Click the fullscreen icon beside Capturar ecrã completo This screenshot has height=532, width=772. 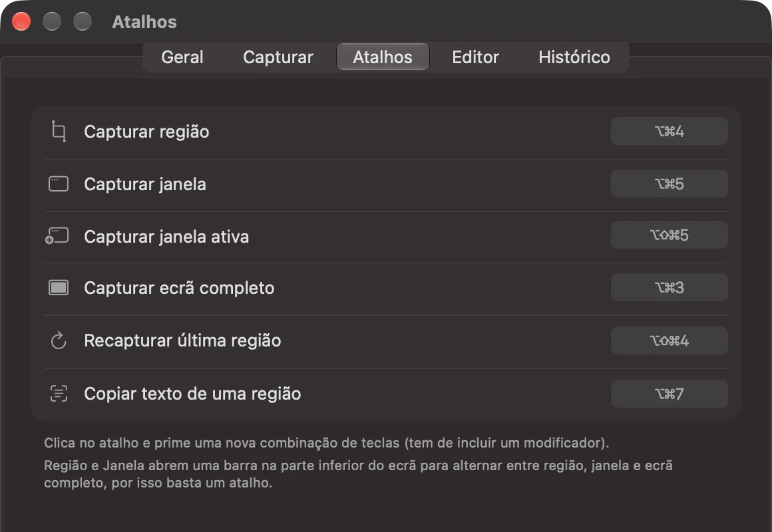59,287
